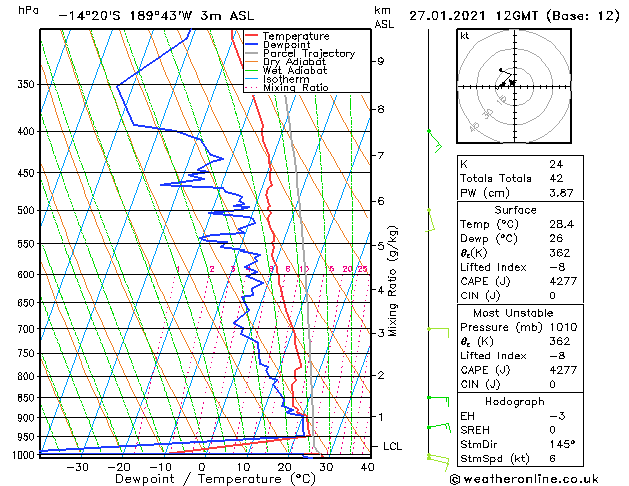Click the wind barb at 850 hPa
This screenshot has width=629, height=486.
[x=438, y=401]
